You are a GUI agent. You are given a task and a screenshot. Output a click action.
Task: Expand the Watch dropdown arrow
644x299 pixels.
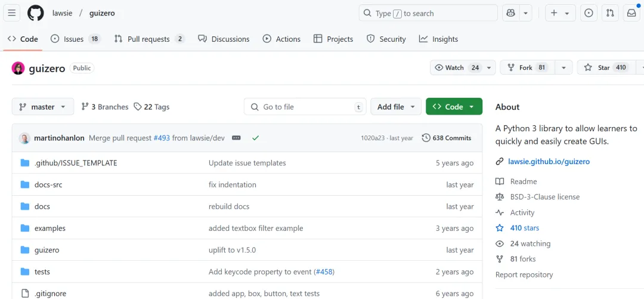pyautogui.click(x=489, y=67)
